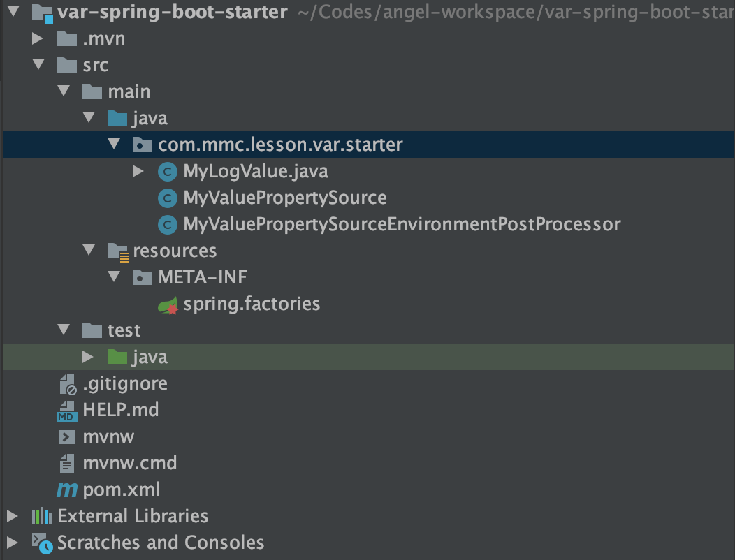Open the pom.xml file

122,489
